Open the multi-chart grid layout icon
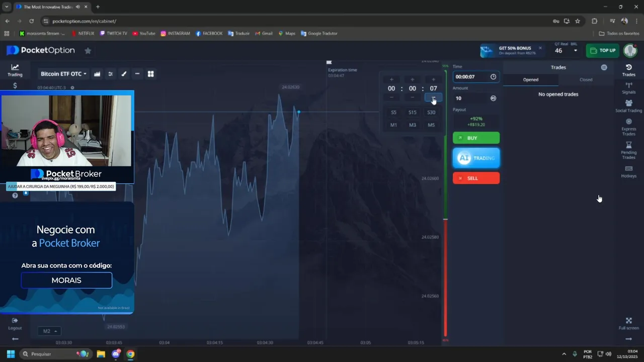The width and height of the screenshot is (644, 362). [x=150, y=74]
